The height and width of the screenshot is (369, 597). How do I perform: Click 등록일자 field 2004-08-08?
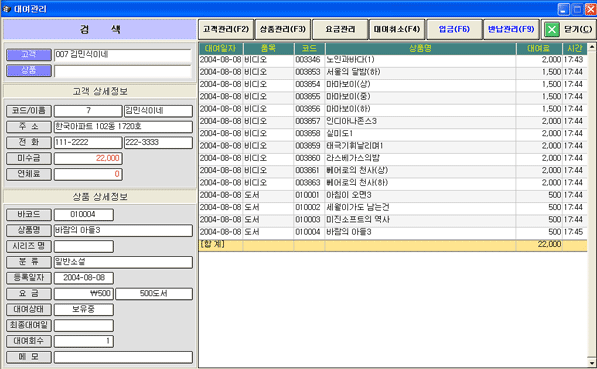tap(84, 278)
